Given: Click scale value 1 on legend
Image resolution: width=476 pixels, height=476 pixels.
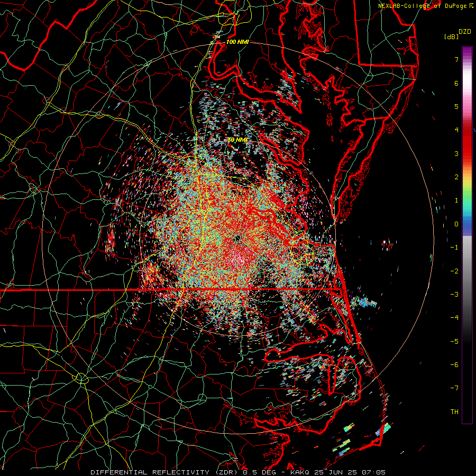Looking at the screenshot, I should (456, 200).
